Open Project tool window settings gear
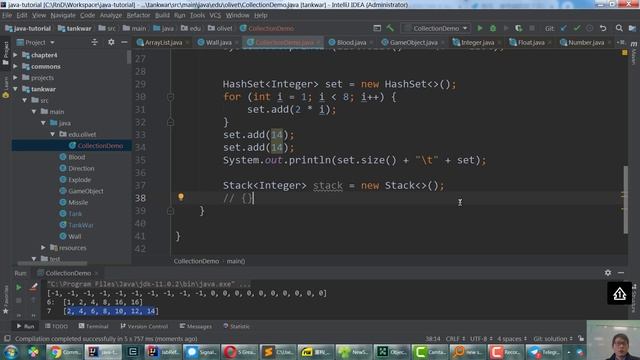 pos(111,42)
